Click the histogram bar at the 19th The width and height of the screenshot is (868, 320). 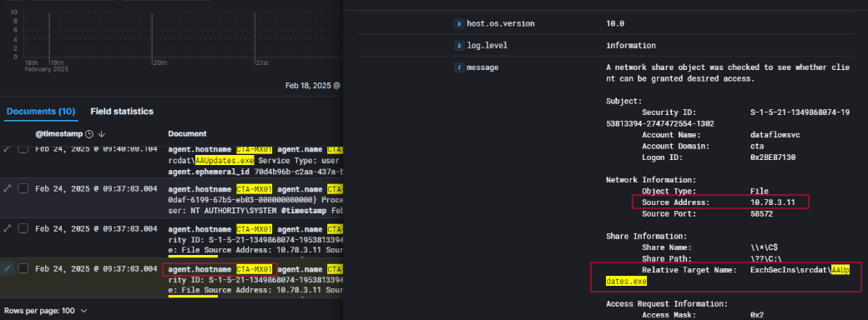pos(49,34)
